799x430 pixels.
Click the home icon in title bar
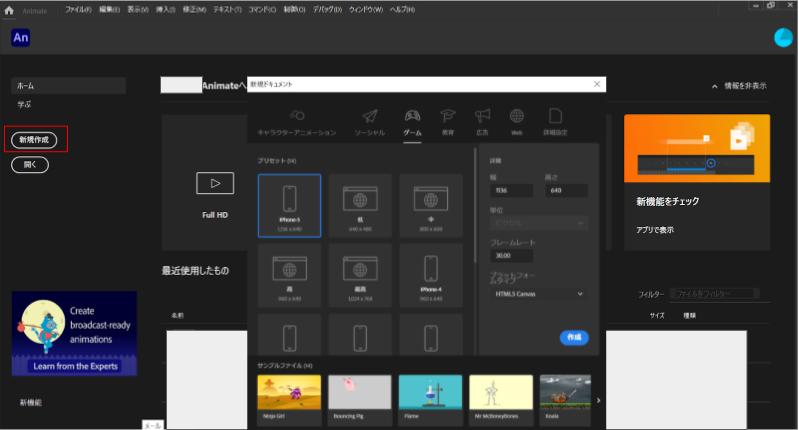pos(9,10)
